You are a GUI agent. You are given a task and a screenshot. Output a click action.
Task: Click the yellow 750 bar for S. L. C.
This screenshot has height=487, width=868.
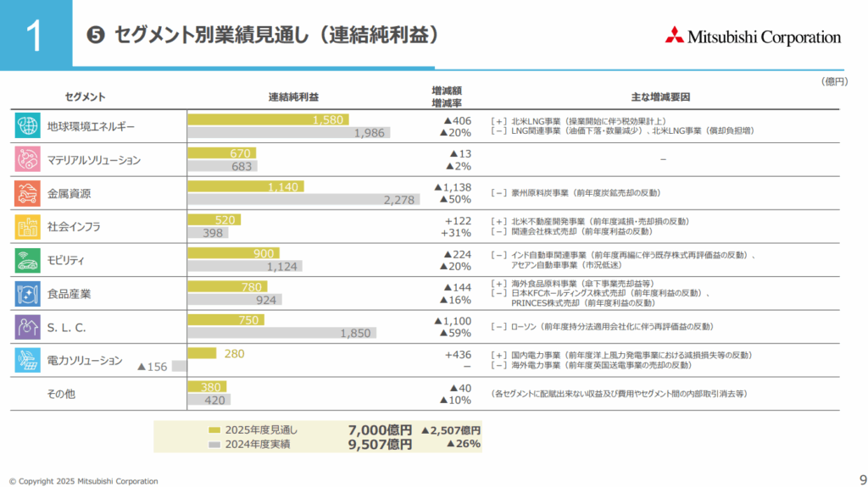(225, 320)
